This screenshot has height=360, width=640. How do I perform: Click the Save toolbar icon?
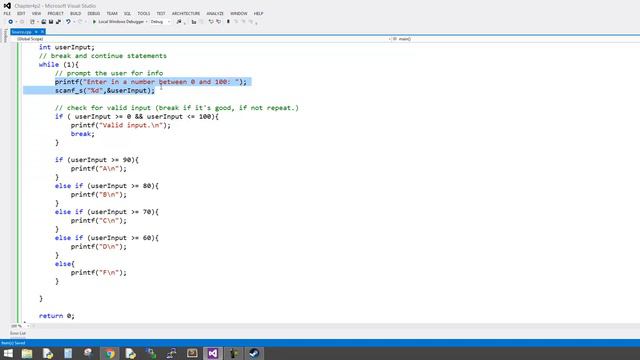click(x=51, y=22)
